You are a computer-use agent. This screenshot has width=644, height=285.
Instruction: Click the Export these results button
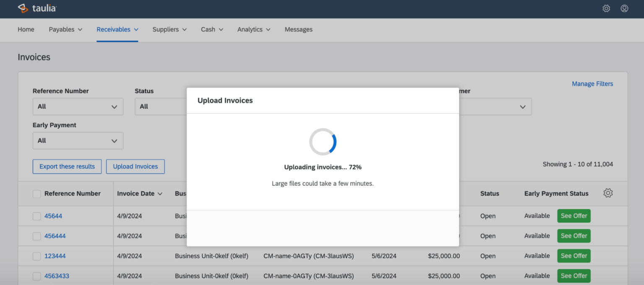coord(67,167)
